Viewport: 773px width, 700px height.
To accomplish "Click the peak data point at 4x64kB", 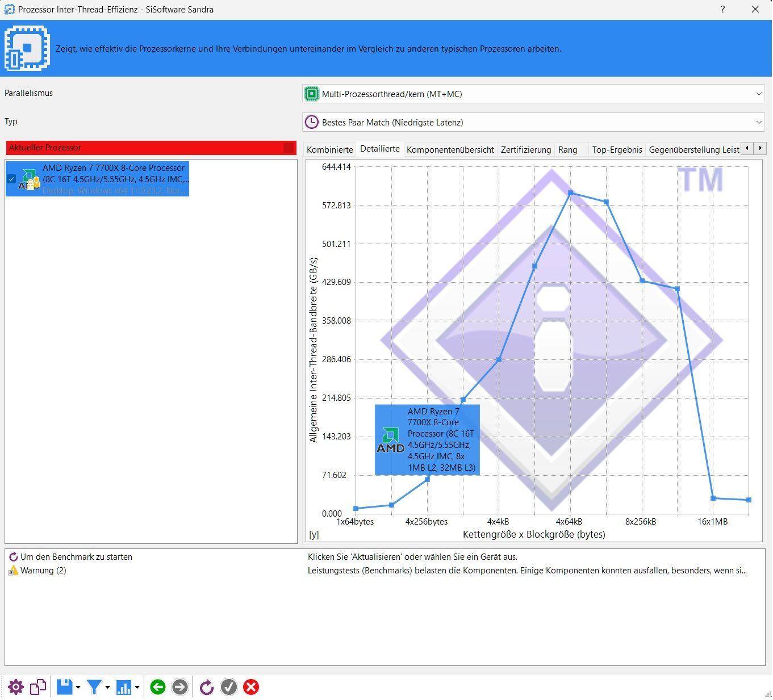I will pyautogui.click(x=571, y=193).
